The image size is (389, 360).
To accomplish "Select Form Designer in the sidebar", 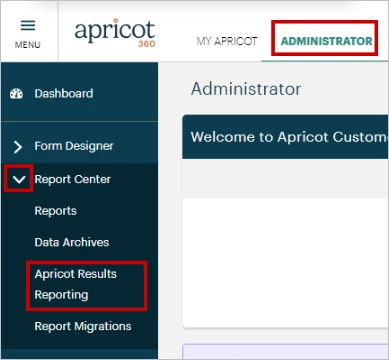I will [x=74, y=146].
